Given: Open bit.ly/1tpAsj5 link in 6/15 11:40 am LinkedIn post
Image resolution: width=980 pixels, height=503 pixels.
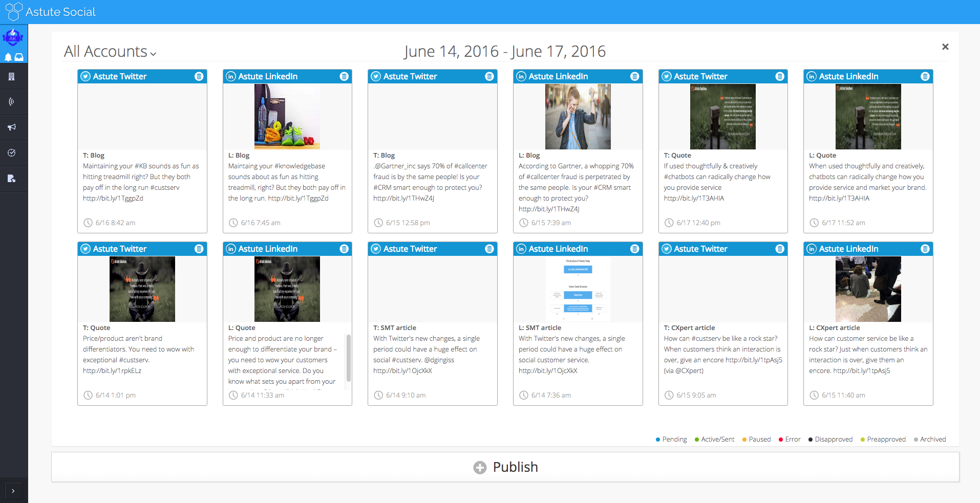Looking at the screenshot, I should click(x=862, y=370).
